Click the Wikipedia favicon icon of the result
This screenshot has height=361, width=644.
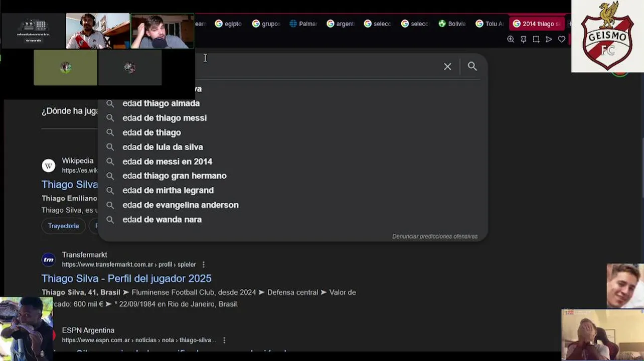pos(49,165)
